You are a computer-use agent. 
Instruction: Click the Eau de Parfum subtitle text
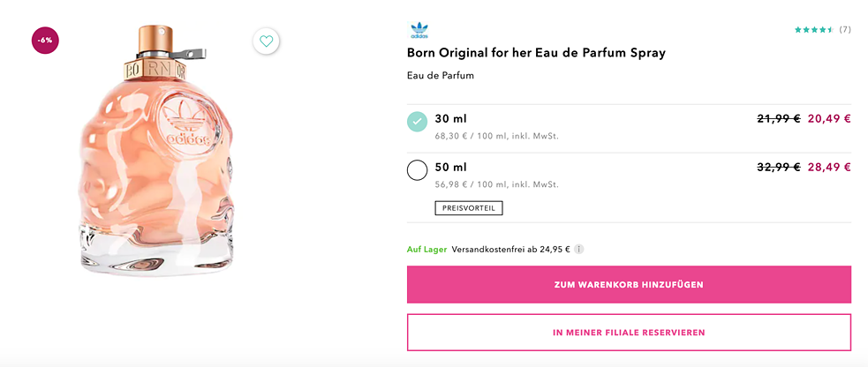[441, 76]
